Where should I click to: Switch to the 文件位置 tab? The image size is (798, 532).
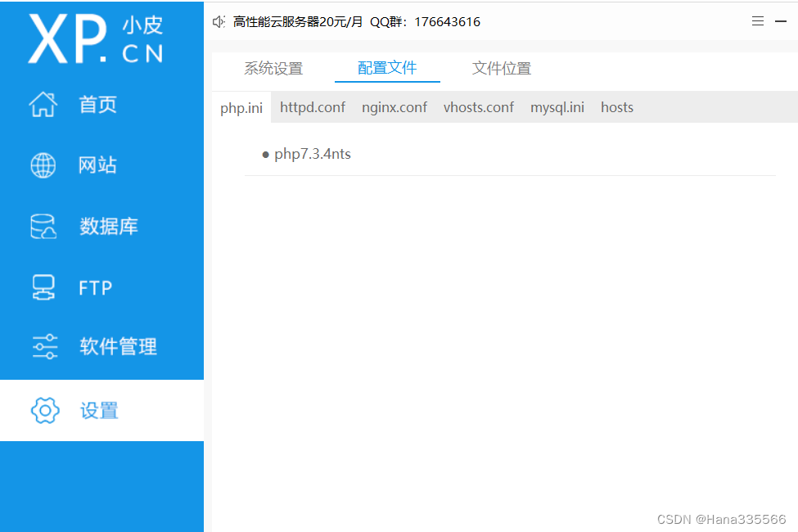click(502, 68)
